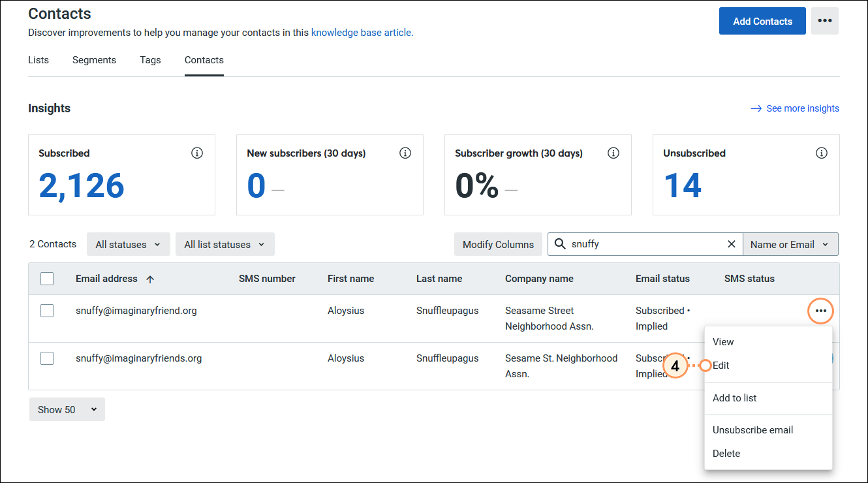
Task: Check the box for snuffy@imaginaryfriends.org
Action: [47, 358]
